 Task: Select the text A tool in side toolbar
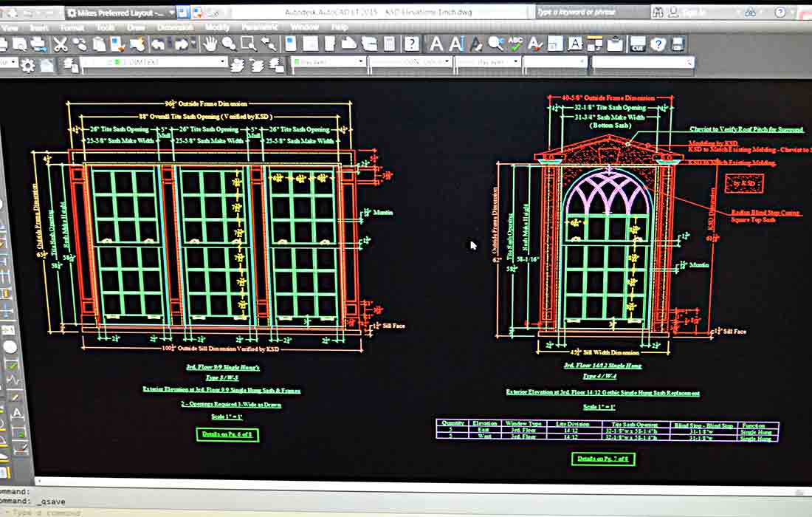point(17,414)
